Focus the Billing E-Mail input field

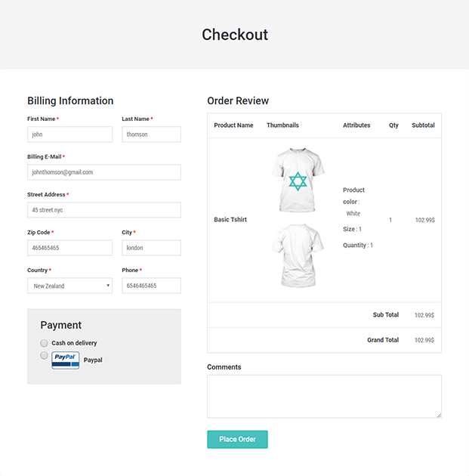point(104,172)
